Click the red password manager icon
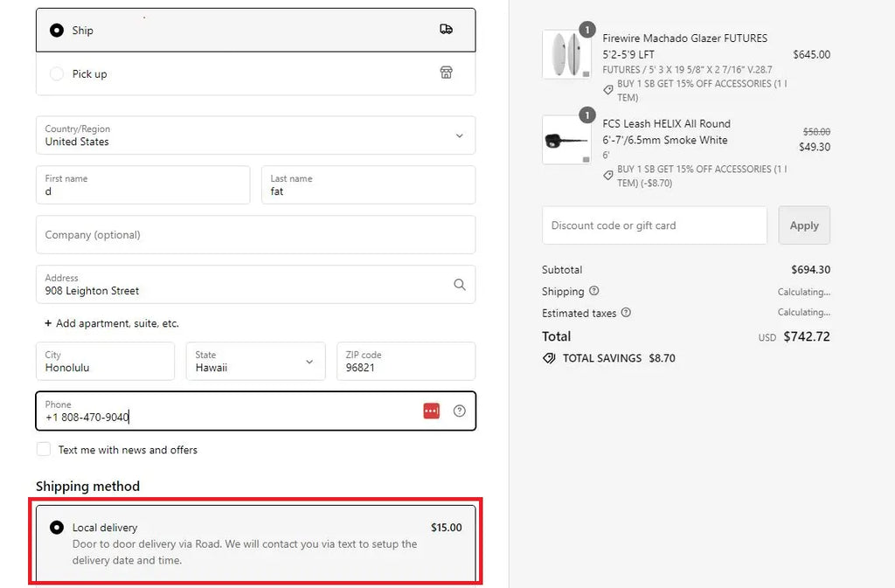This screenshot has height=588, width=895. point(431,411)
